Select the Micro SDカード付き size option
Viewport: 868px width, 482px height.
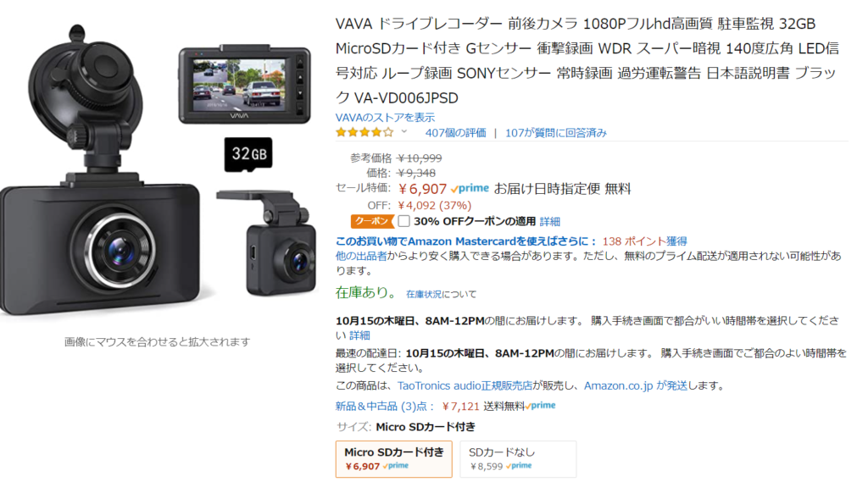(x=393, y=459)
